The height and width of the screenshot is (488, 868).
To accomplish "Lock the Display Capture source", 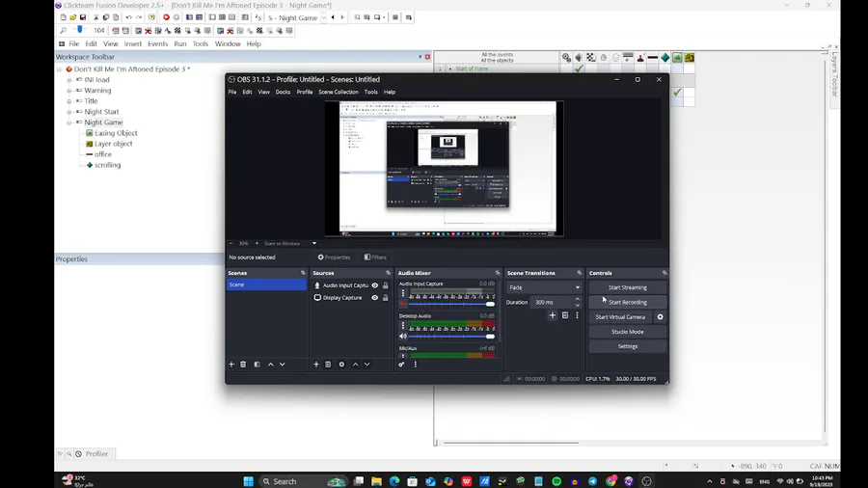I will click(385, 298).
